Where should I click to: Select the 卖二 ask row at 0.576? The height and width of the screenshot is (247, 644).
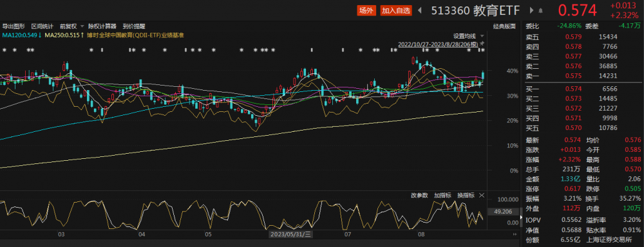coord(583,66)
